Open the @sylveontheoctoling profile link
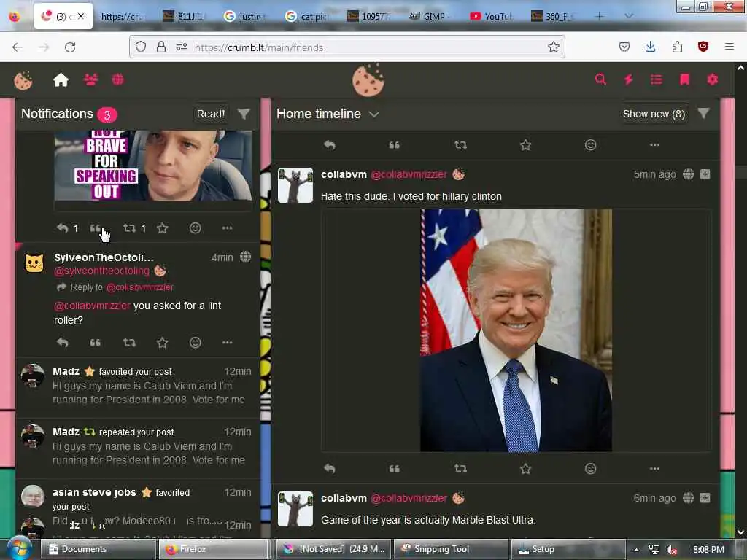The height and width of the screenshot is (560, 747). (x=101, y=271)
